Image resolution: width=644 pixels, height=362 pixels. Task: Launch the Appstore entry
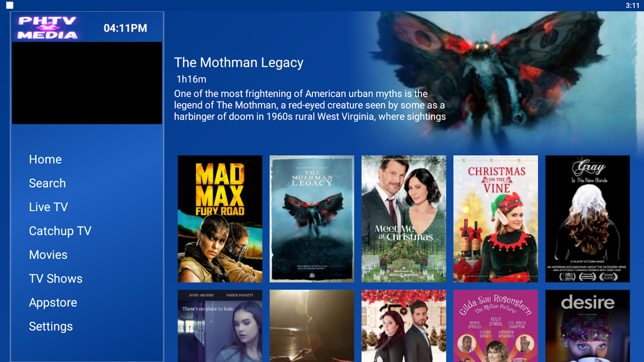[53, 303]
